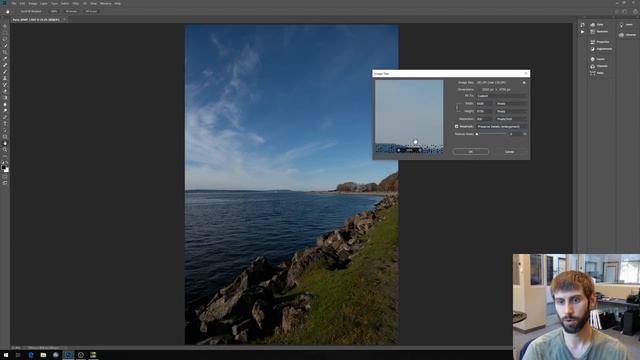Select the Clone Stamp tool
The image size is (640, 360).
pos(5,78)
